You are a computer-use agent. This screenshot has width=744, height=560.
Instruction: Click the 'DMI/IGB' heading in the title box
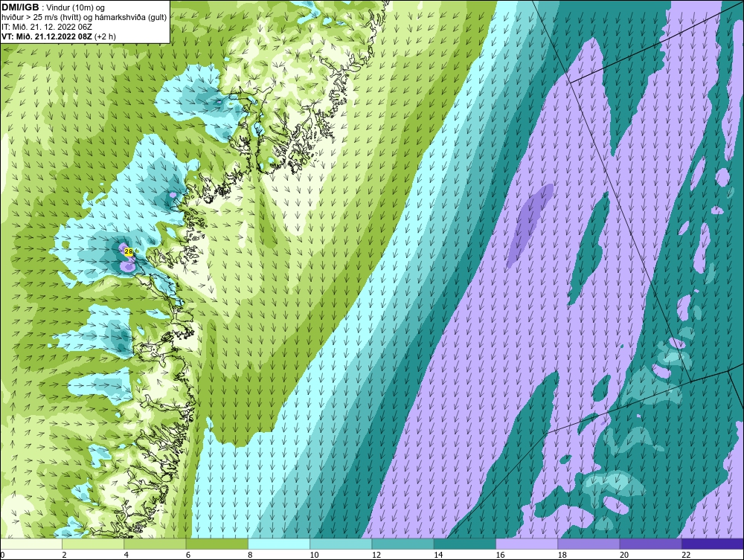click(x=20, y=7)
